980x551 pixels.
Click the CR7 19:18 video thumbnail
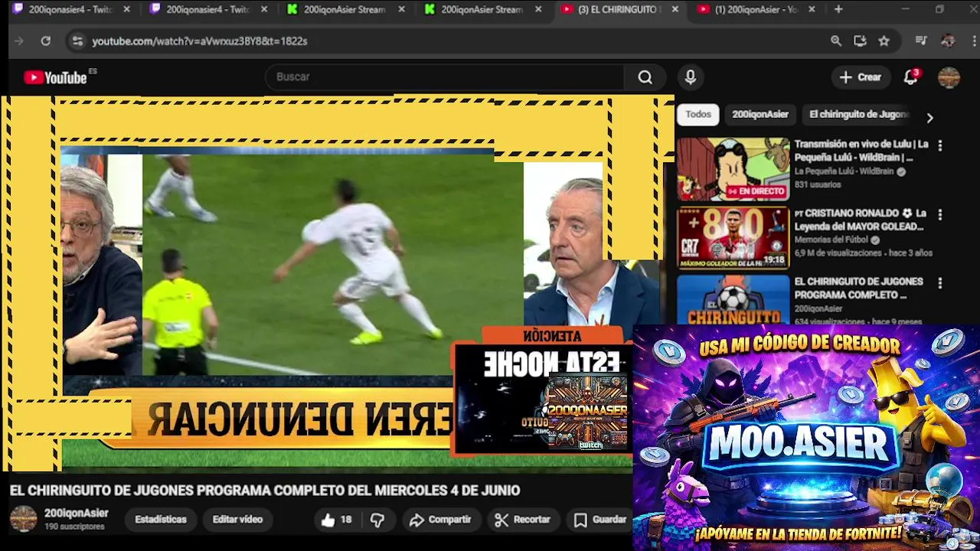coord(733,238)
